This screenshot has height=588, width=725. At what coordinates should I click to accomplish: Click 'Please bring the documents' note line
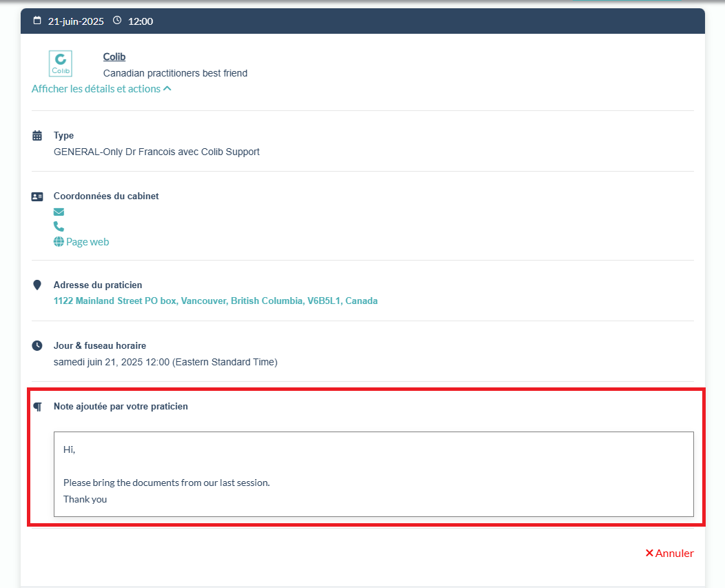[167, 483]
